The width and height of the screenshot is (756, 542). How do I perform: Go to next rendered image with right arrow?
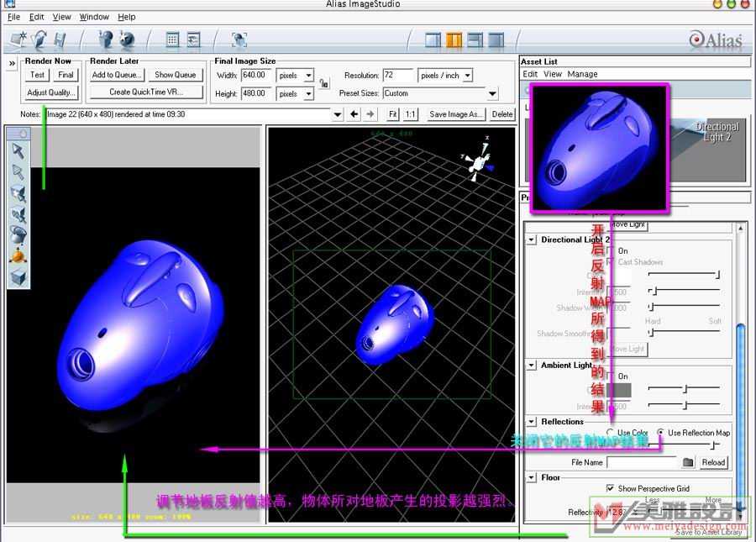370,114
